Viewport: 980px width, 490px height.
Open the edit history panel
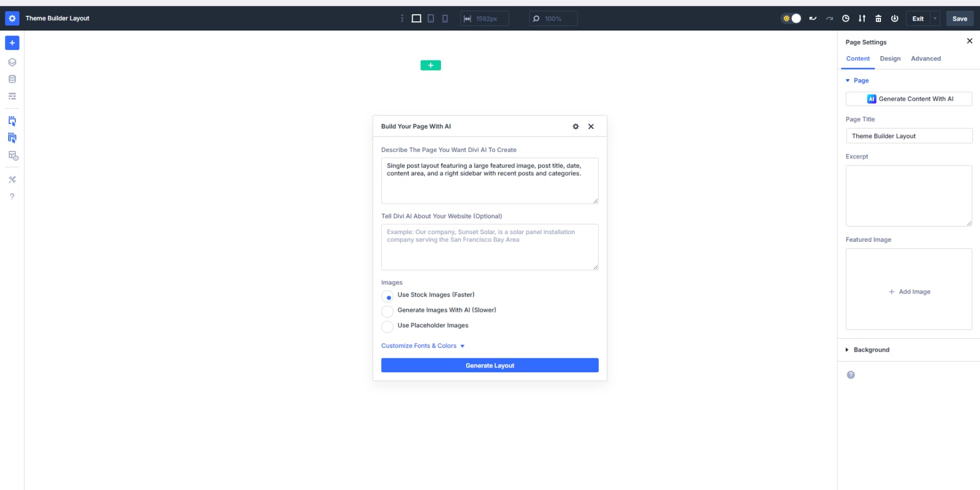click(x=846, y=18)
